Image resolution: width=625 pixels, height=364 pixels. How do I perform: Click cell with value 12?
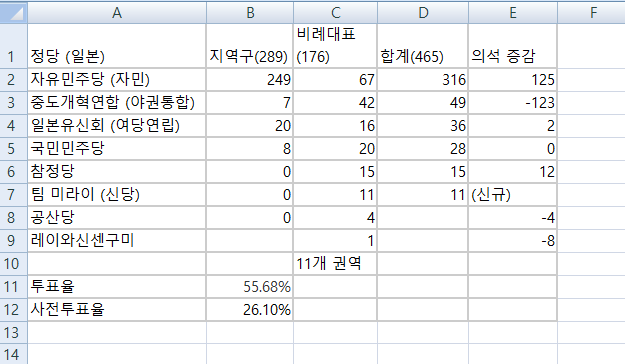[x=513, y=172]
